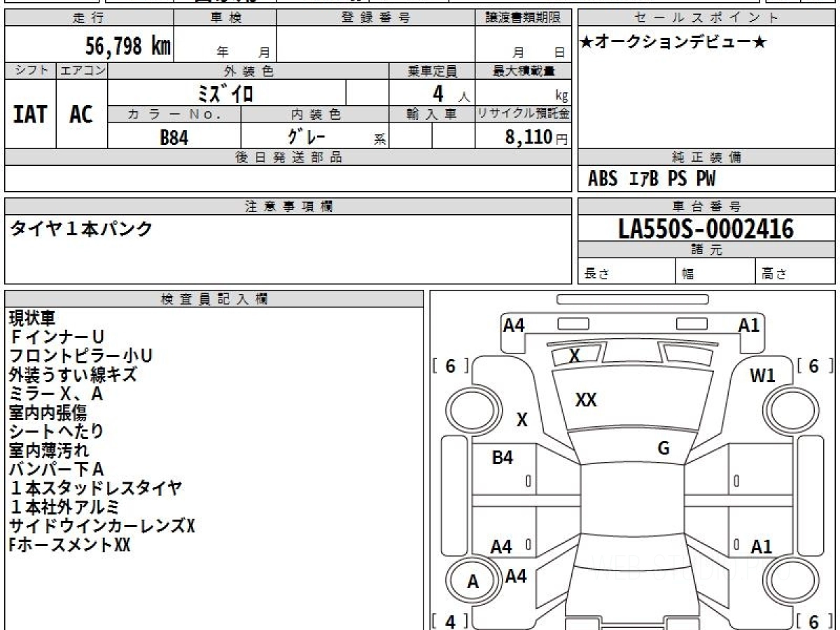The width and height of the screenshot is (840, 630).
Task: Select the inspector note 現状車
Action: click(31, 318)
